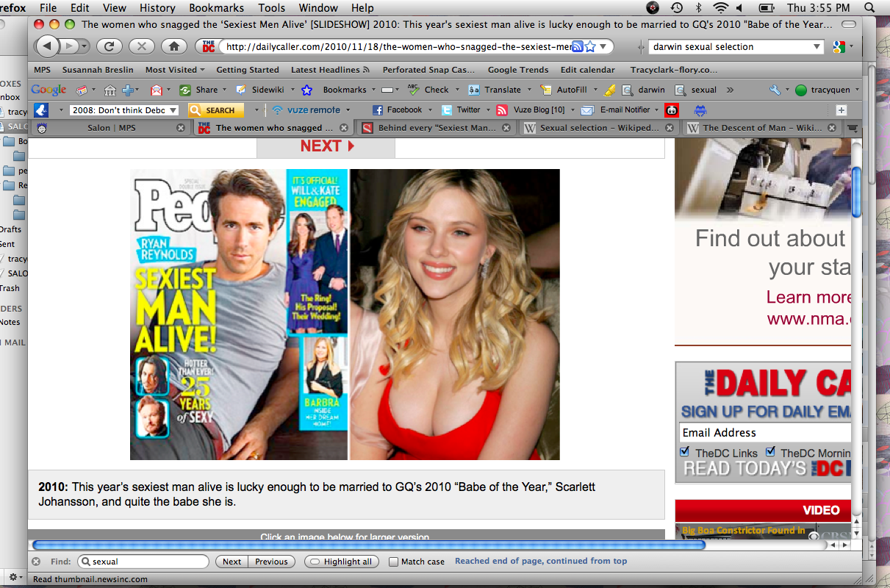Screen dimensions: 890x588
Task: Find the word 'darwin' toolbar button
Action: tap(644, 90)
